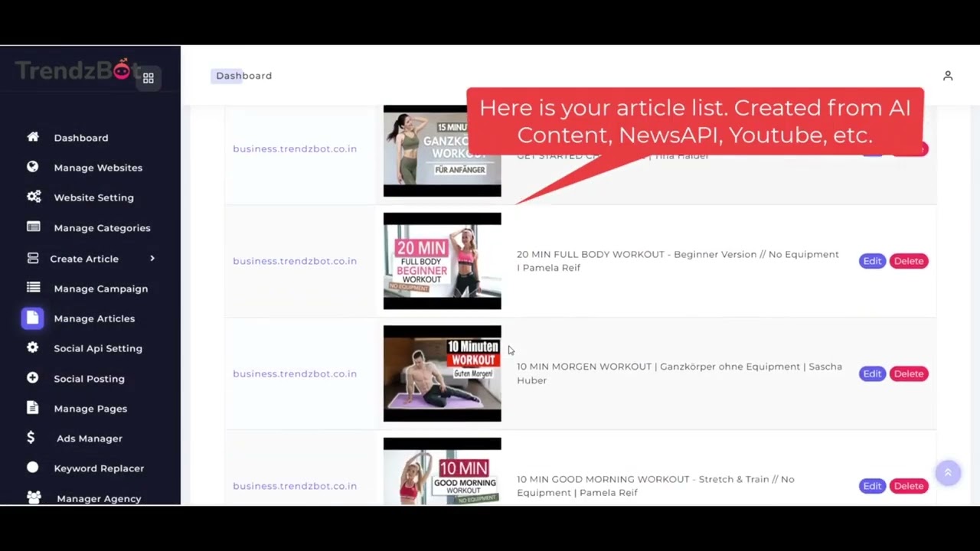980x551 pixels.
Task: Edit the 20 MIN FULL BODY WORKOUT article
Action: click(x=872, y=261)
